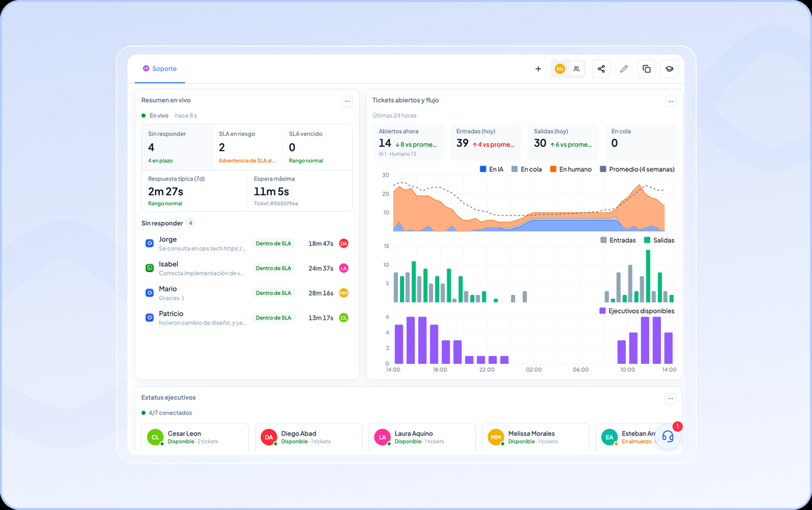Click the channel icon beside Jorge

[x=150, y=244]
